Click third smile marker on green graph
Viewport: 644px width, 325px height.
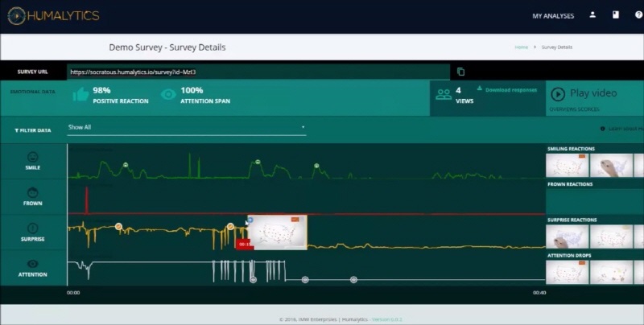click(x=316, y=166)
